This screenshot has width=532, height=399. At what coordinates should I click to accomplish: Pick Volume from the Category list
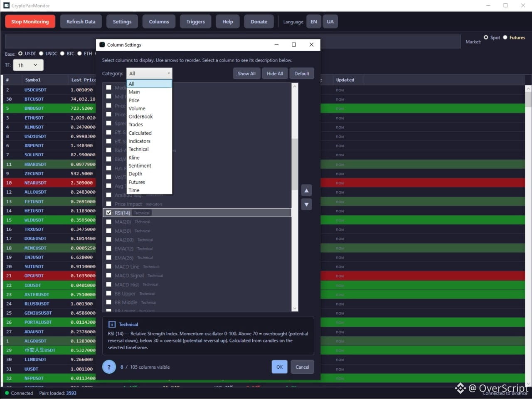tap(150, 108)
